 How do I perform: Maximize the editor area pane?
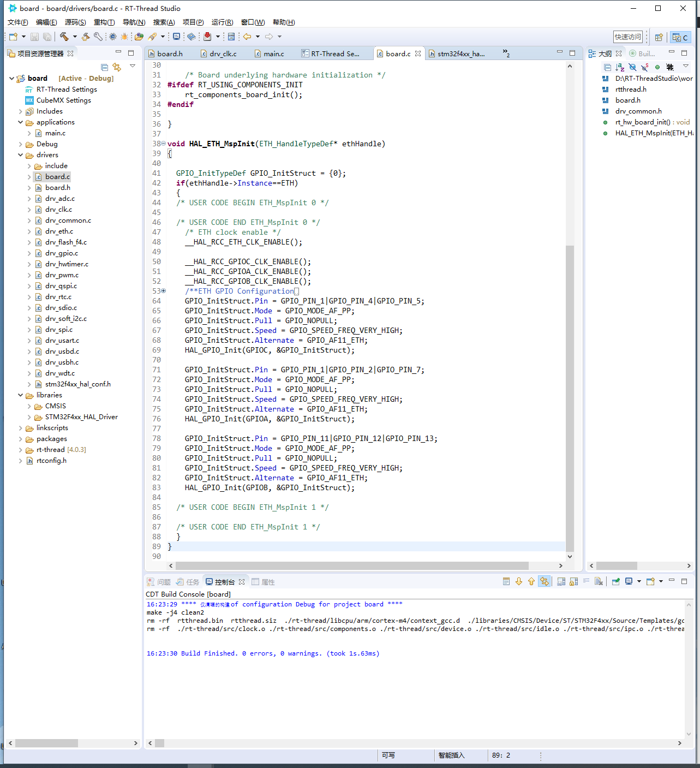[572, 53]
